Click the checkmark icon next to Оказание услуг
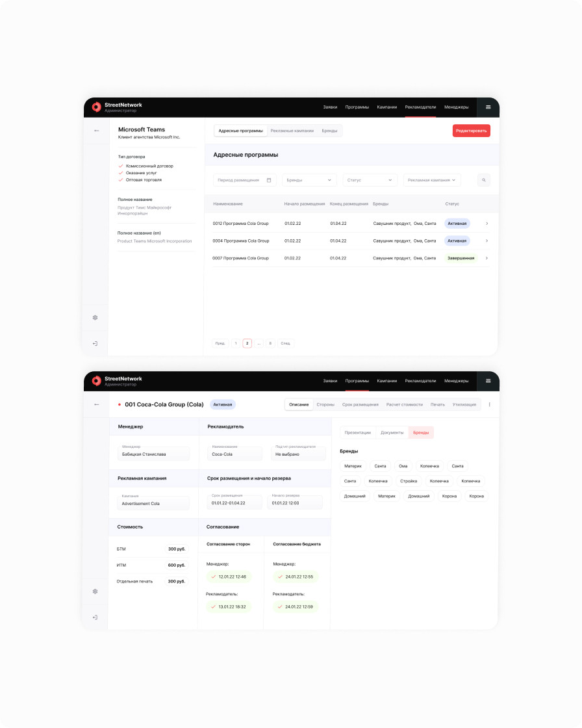 click(121, 173)
